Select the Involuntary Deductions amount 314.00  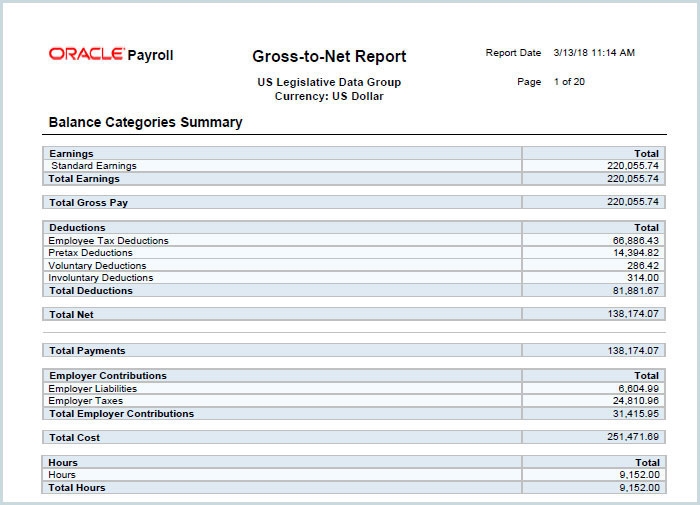[x=642, y=278]
